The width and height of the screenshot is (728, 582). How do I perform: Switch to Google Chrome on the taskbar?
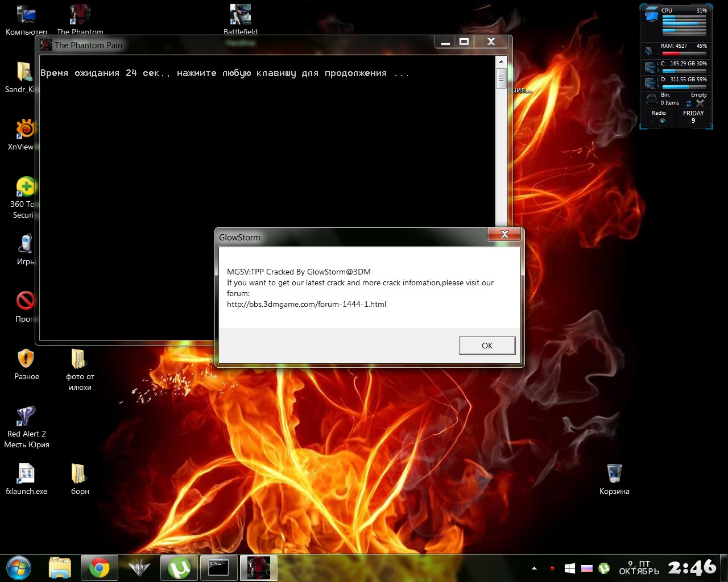pos(99,568)
